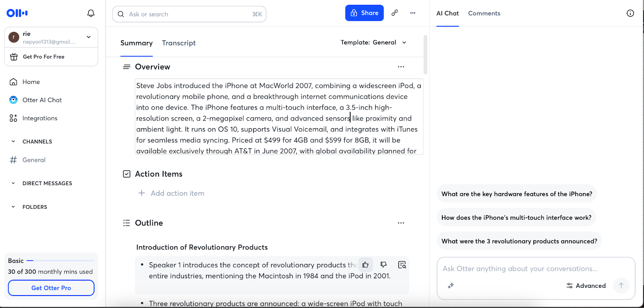Open Otter AI Chat in the sidebar
Screen dimensions: 644x308
pyautogui.click(x=42, y=100)
